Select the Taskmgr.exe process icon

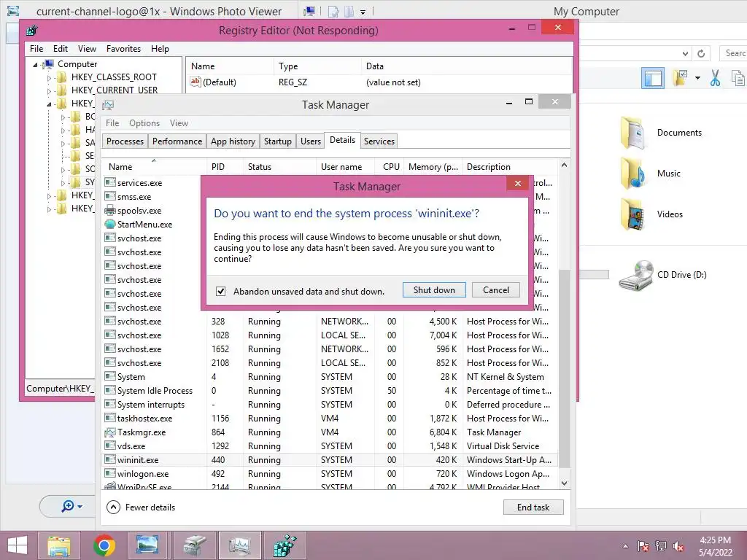[x=110, y=432]
